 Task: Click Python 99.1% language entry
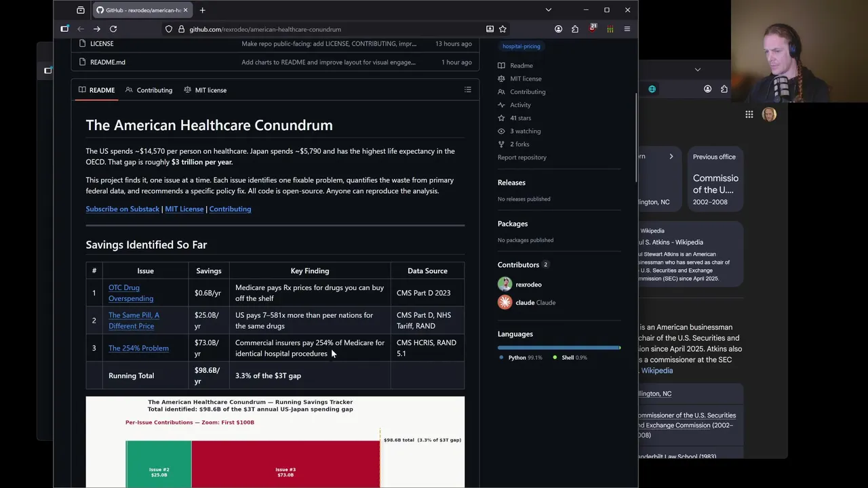(521, 358)
